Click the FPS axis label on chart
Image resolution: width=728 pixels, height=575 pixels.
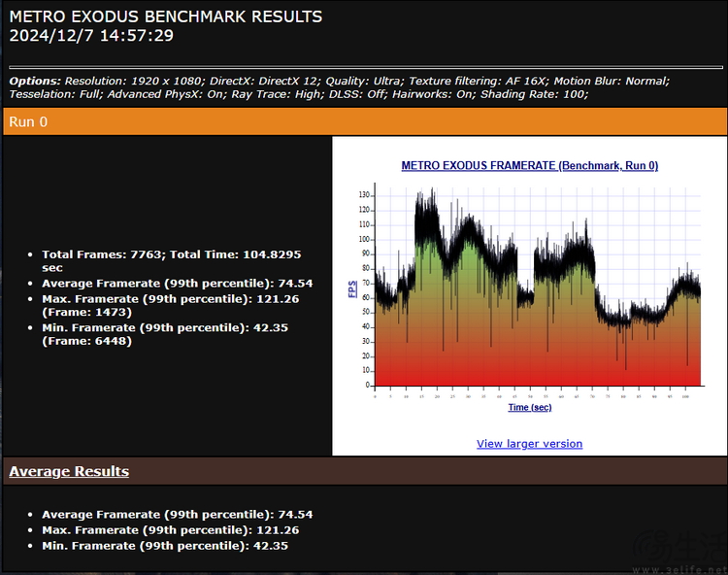352,288
